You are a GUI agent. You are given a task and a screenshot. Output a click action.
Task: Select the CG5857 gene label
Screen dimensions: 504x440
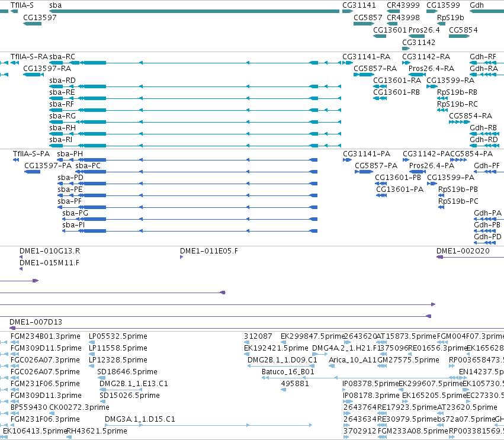pyautogui.click(x=368, y=17)
